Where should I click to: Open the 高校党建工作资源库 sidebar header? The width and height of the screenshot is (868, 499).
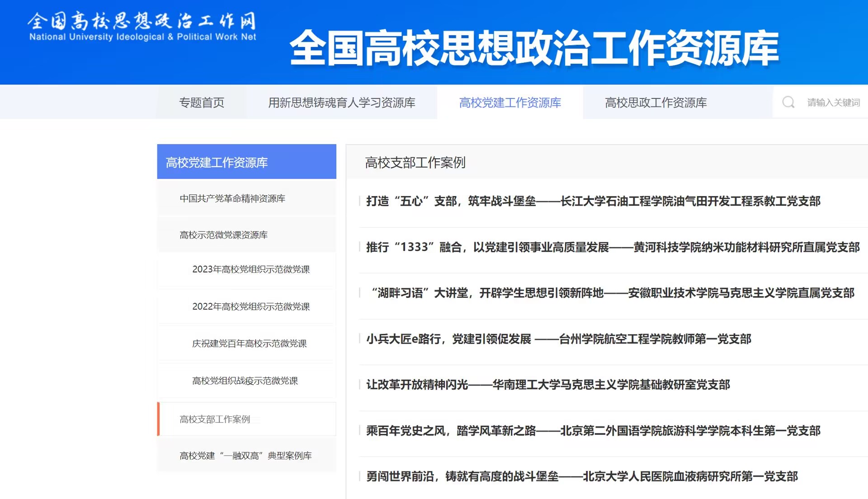coord(216,162)
